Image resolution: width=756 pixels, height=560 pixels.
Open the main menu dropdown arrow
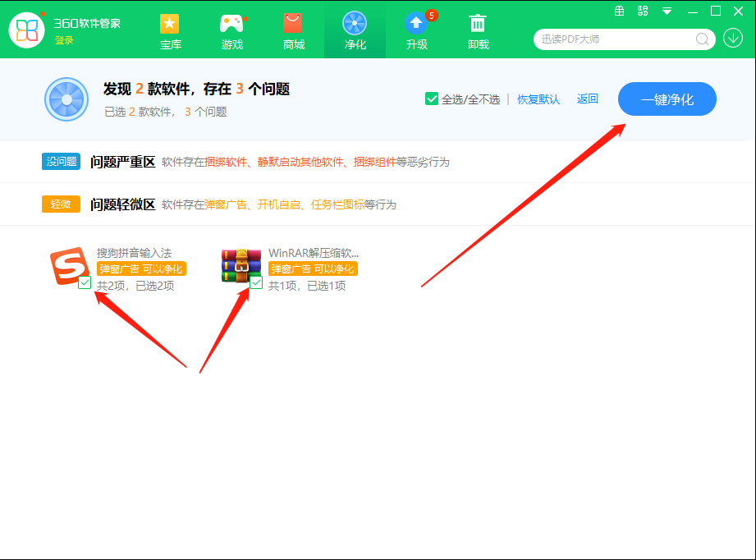[x=667, y=11]
